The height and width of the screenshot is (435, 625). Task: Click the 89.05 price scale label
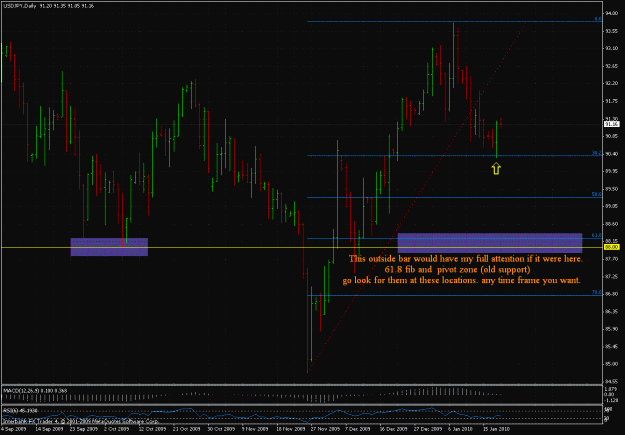[x=611, y=206]
